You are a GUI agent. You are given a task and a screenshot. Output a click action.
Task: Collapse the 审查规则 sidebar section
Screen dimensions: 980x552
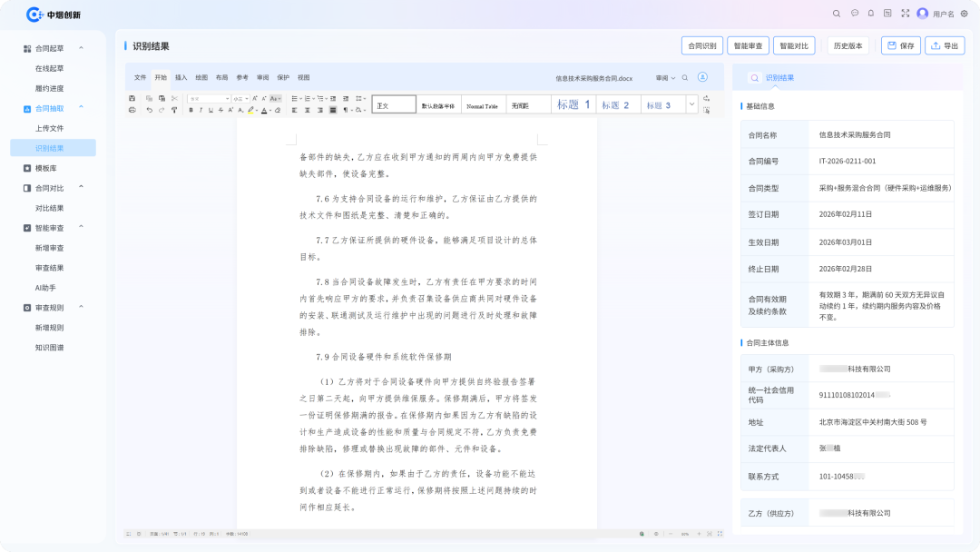(82, 307)
